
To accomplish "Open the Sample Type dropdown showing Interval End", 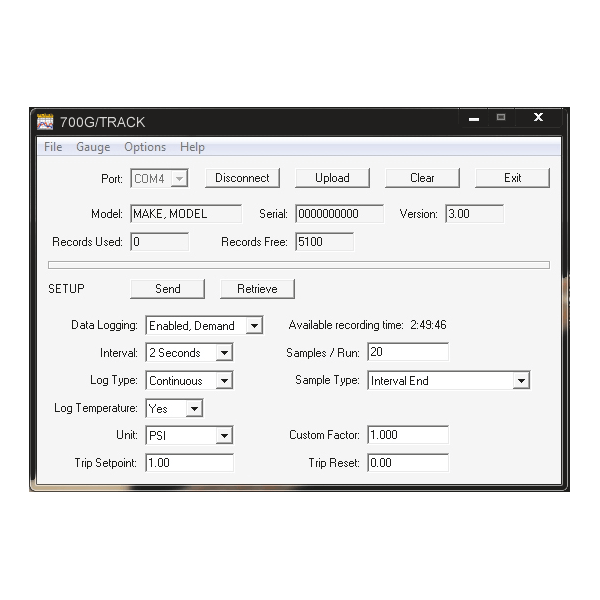I will tap(448, 380).
